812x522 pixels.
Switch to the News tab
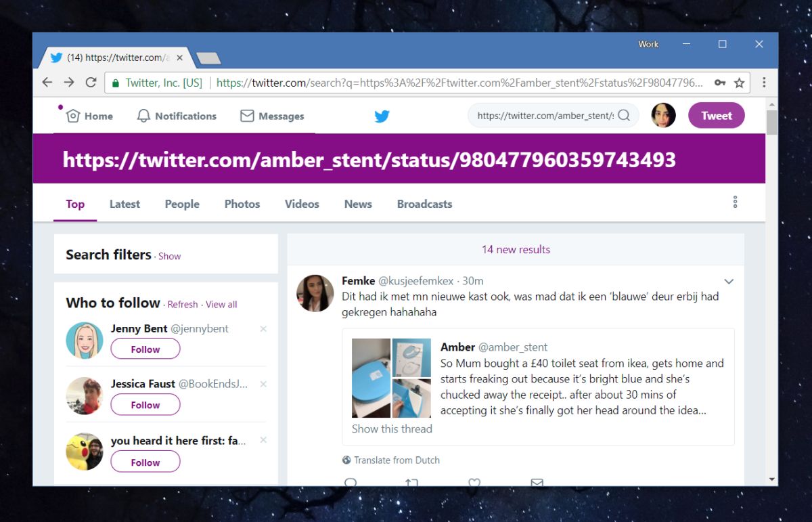(x=358, y=204)
